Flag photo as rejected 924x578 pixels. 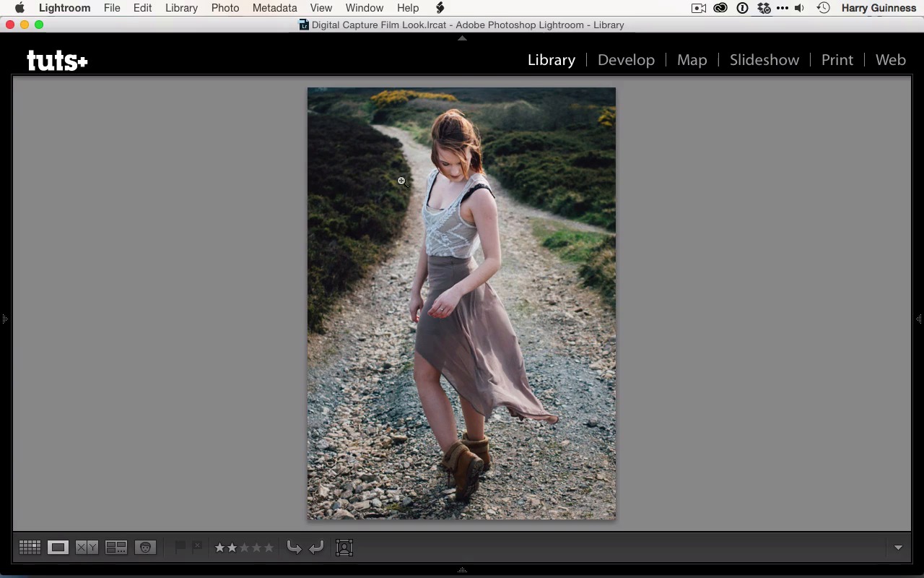[197, 547]
